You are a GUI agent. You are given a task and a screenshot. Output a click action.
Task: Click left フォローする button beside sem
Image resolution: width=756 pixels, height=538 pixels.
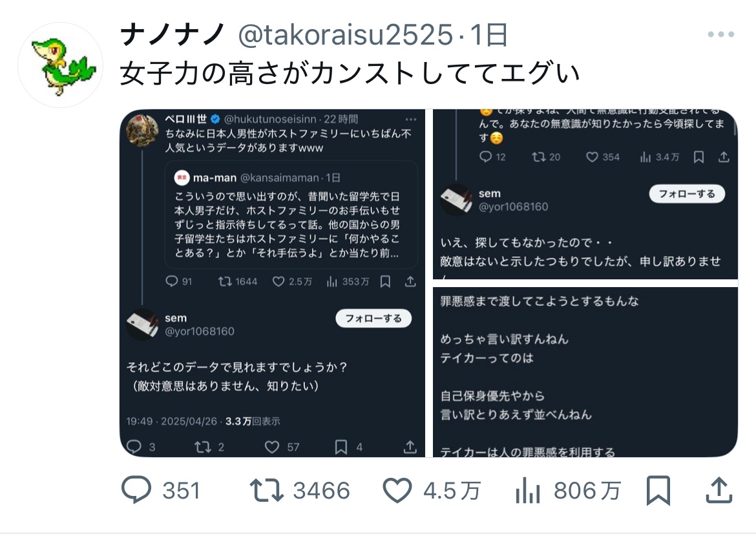373,318
